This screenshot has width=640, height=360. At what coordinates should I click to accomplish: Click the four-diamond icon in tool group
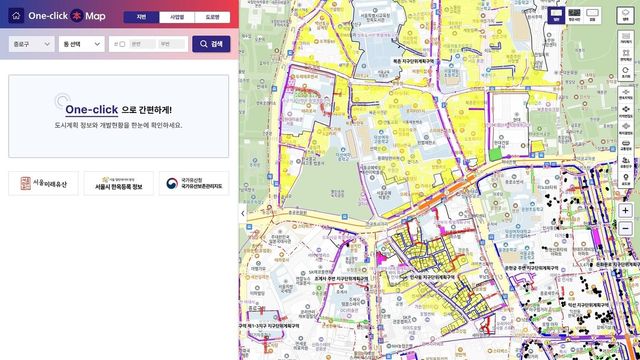(625, 111)
